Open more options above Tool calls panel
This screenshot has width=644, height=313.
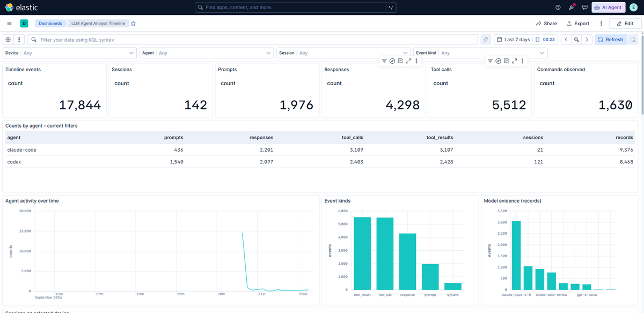[522, 61]
